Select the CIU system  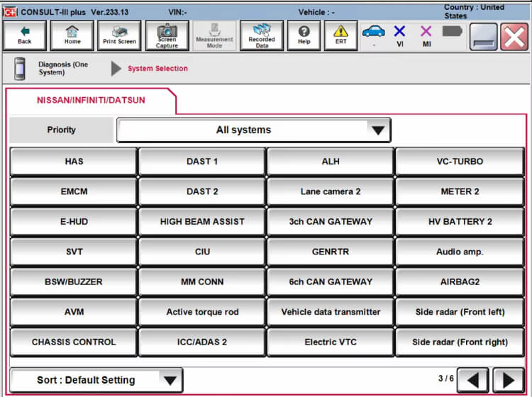click(202, 252)
